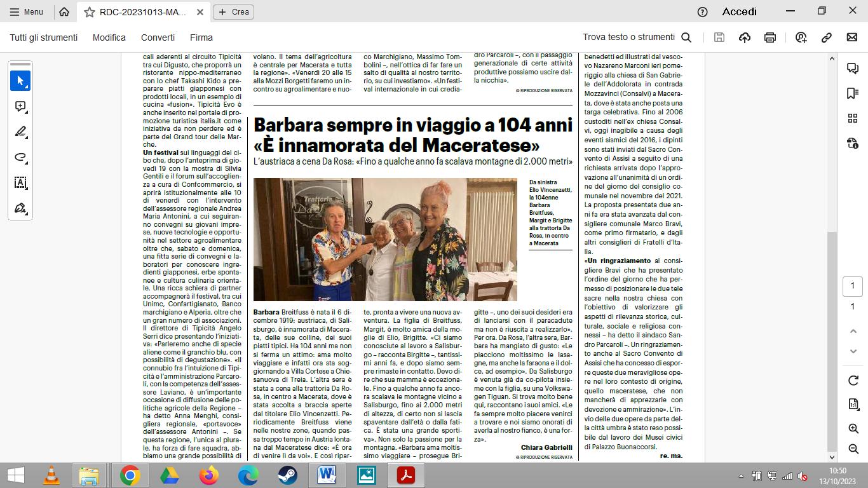Open Steam from the taskbar
The height and width of the screenshot is (488, 868).
[287, 475]
